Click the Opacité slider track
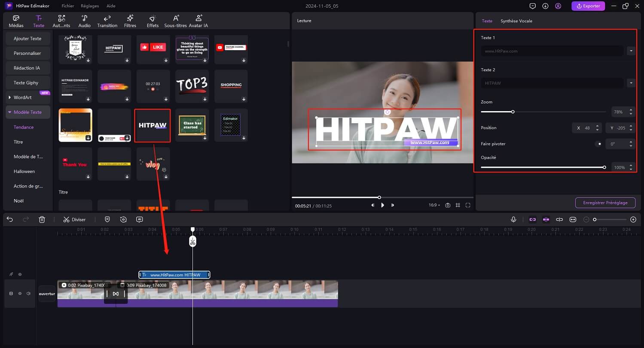 543,167
